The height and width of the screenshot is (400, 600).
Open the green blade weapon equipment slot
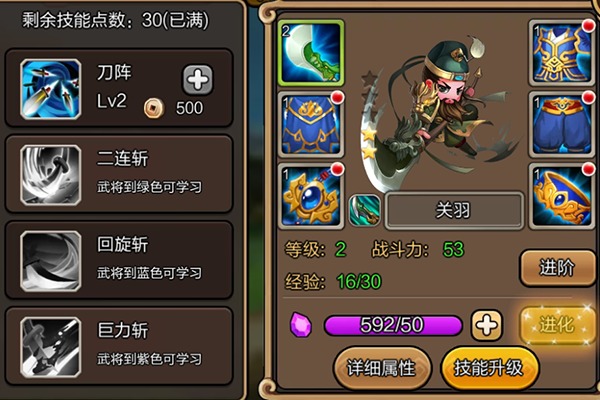coord(311,53)
